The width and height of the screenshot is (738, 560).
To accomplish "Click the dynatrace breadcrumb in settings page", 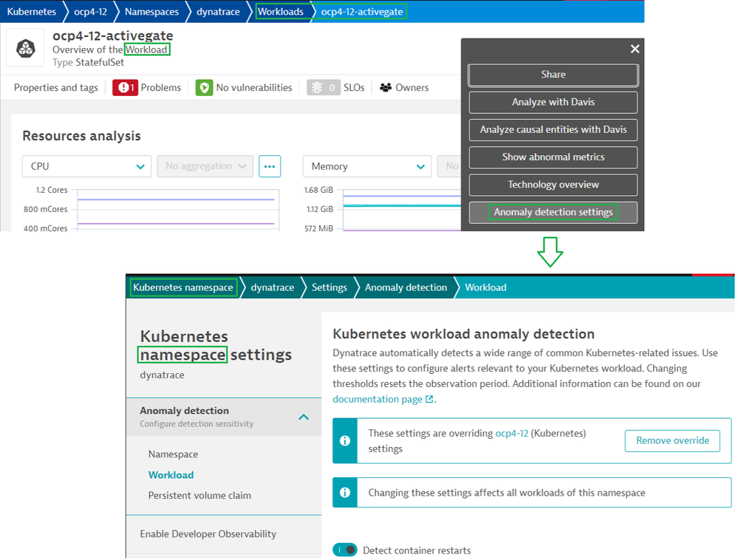I will [x=272, y=287].
